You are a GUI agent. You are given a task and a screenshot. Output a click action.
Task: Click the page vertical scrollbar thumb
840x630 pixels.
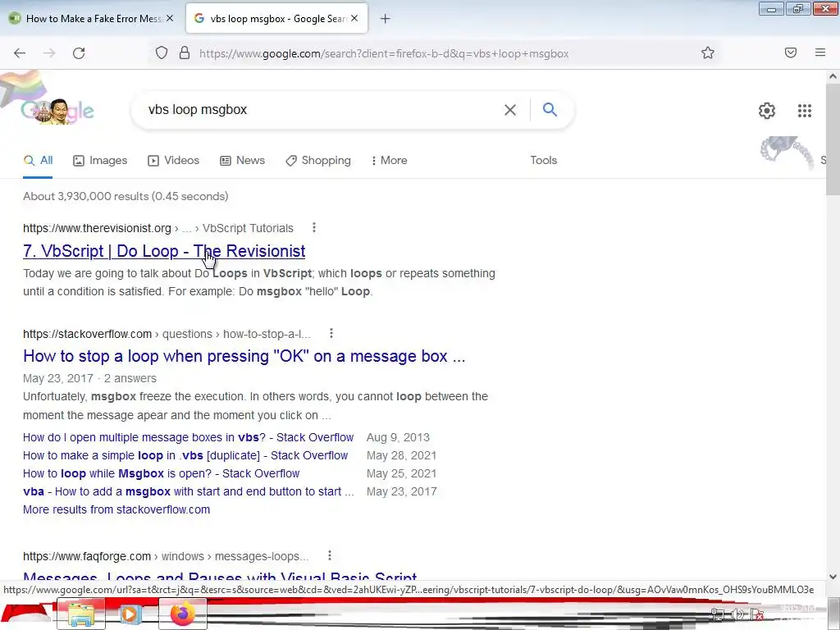[x=833, y=139]
